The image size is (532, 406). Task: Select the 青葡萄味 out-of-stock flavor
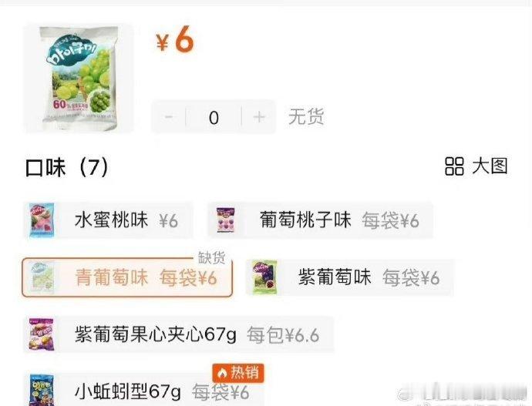point(127,277)
